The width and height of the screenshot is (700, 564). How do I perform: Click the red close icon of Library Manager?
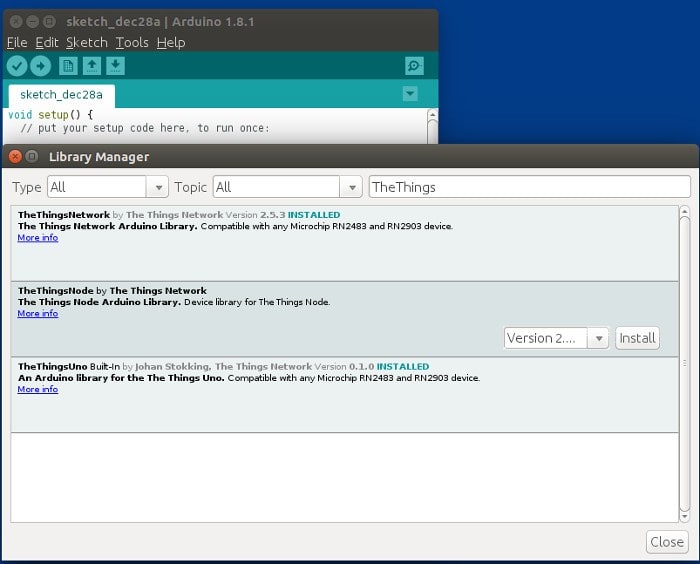coord(15,156)
